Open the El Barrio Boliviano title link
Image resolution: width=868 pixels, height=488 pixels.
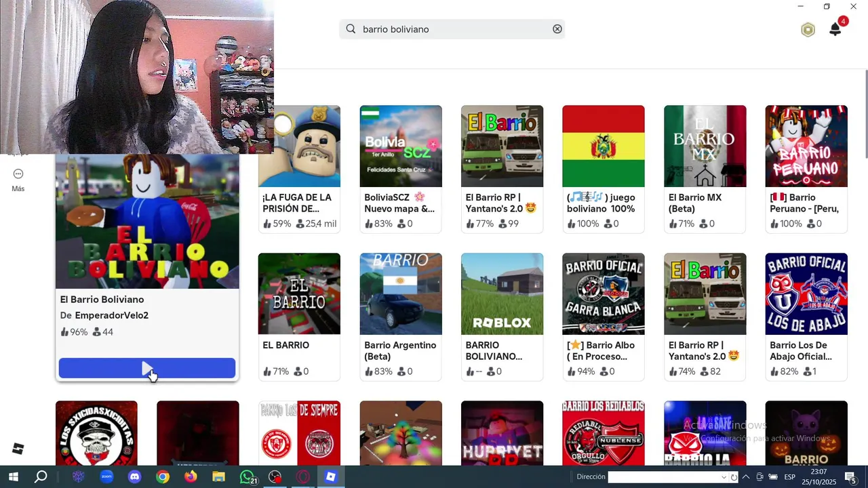coord(102,300)
